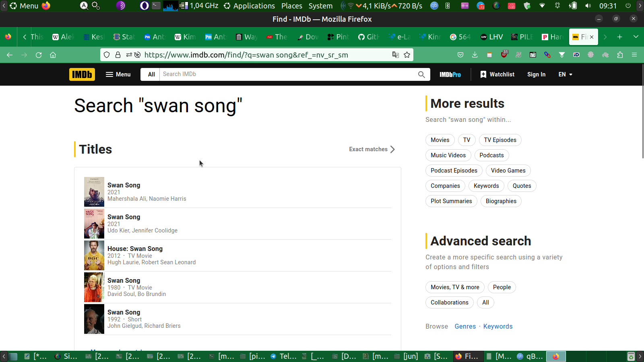Screen dimensions: 644x362
Task: Focus the Search IMDb input field
Action: pos(287,74)
